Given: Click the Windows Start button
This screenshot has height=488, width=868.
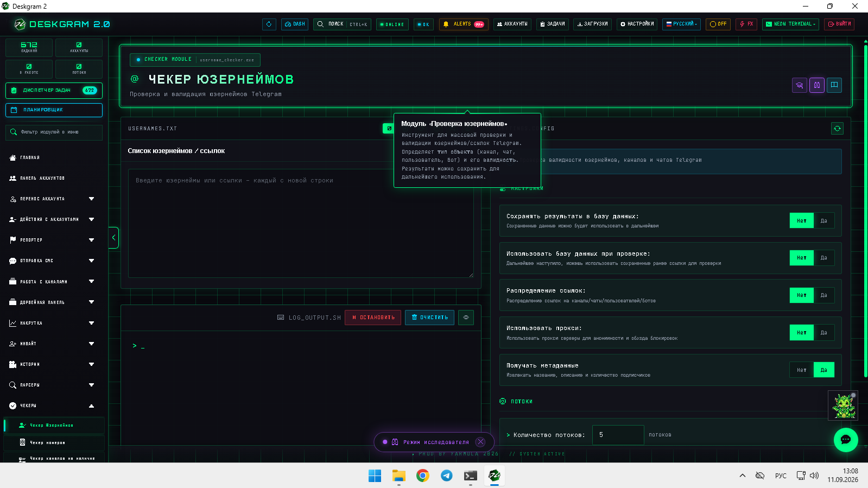Looking at the screenshot, I should click(375, 476).
